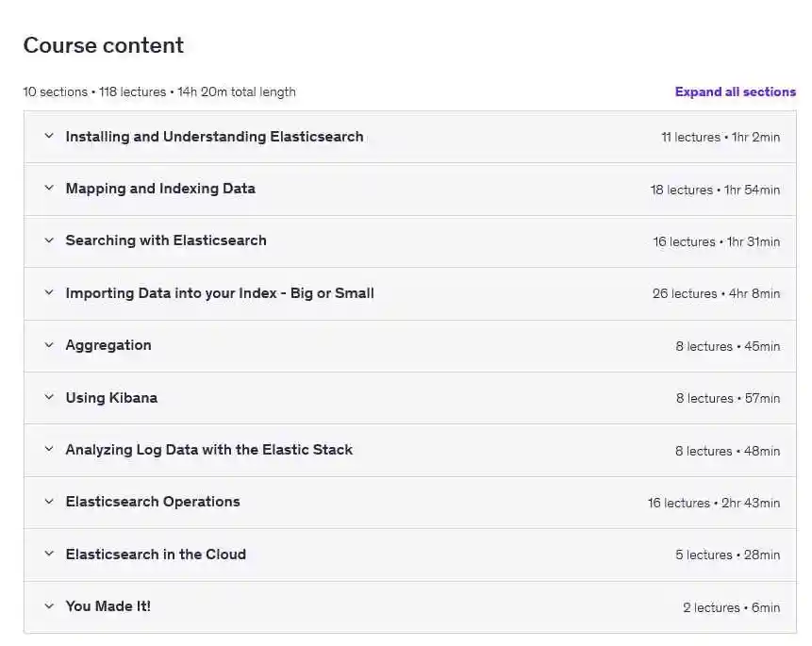812x646 pixels.
Task: Expand the Elasticsearch Operations chevron
Action: (49, 502)
